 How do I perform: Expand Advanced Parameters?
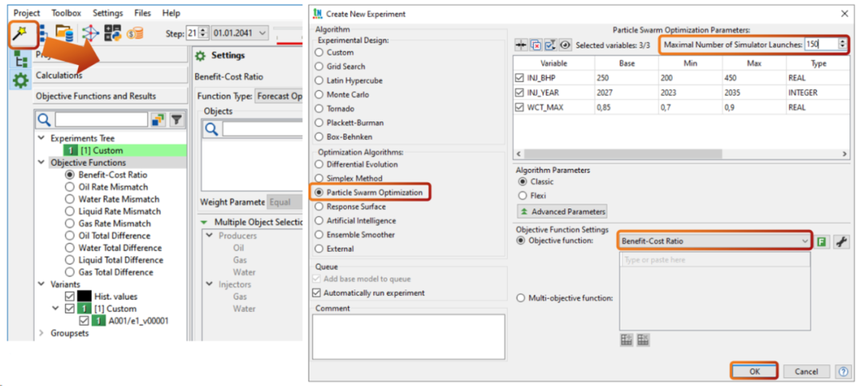click(562, 211)
